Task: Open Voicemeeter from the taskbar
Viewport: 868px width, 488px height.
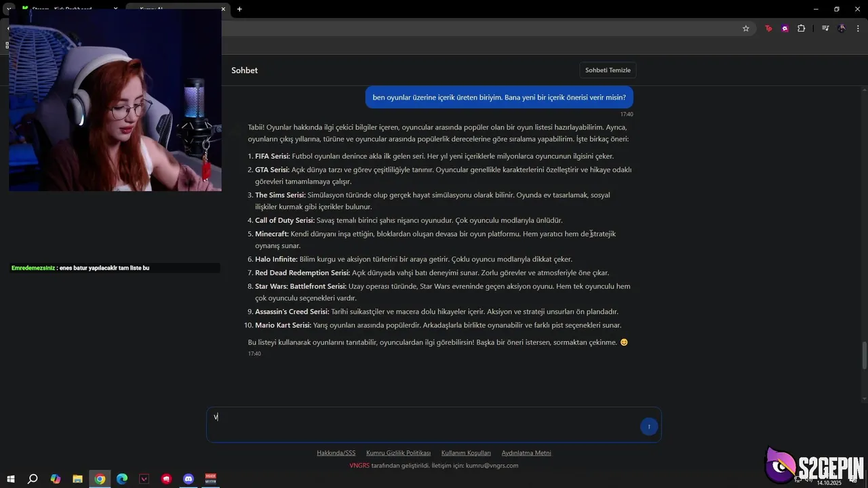Action: tap(211, 479)
